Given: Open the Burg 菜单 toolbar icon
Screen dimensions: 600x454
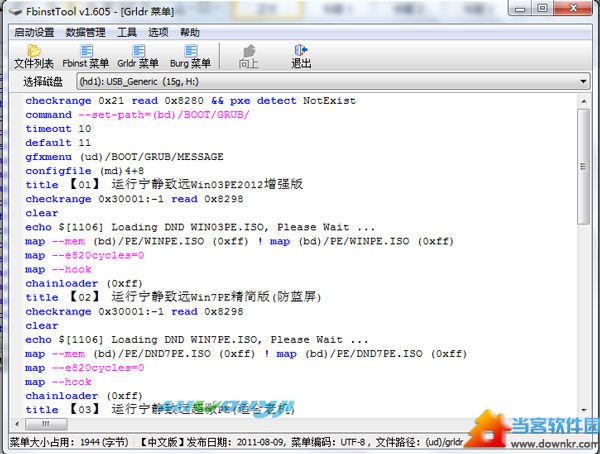Looking at the screenshot, I should click(x=190, y=57).
